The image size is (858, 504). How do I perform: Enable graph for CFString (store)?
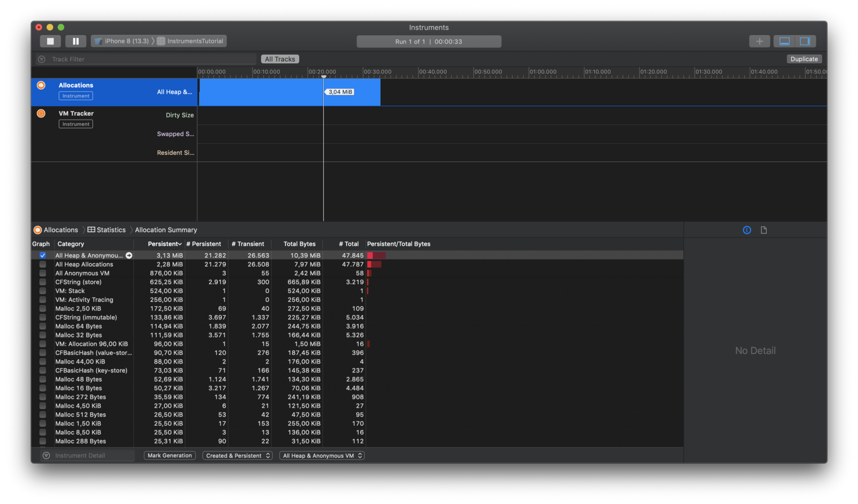tap(42, 282)
